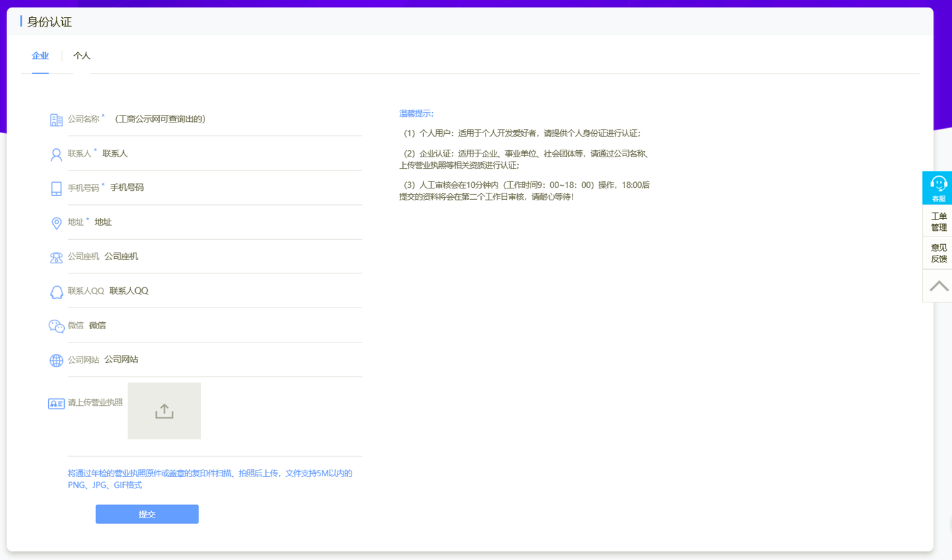
Task: Click tip (2) about 企业认证
Action: click(x=525, y=159)
